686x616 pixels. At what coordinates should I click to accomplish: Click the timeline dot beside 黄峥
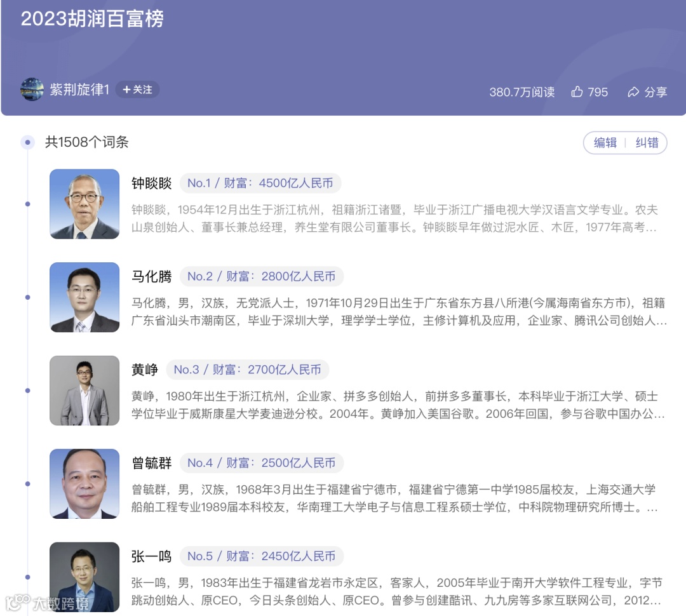(x=27, y=391)
